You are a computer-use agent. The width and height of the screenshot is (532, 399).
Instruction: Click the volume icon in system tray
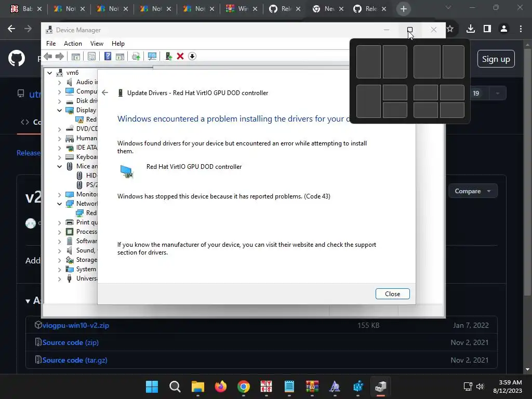(x=480, y=387)
